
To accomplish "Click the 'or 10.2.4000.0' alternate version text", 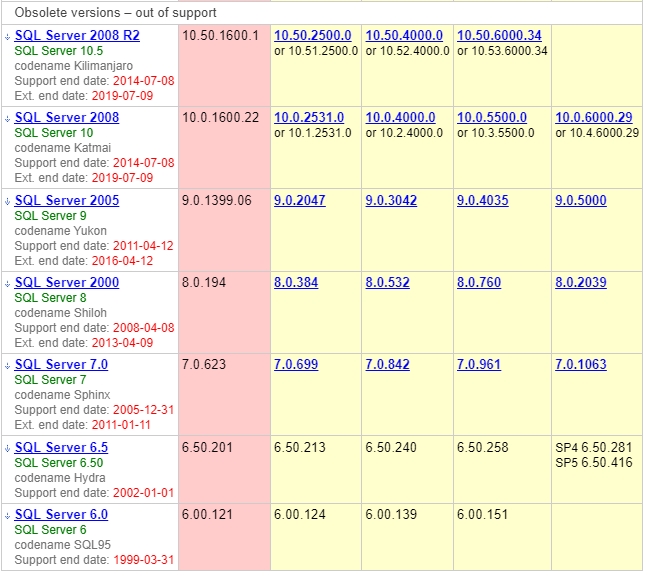I will (404, 132).
